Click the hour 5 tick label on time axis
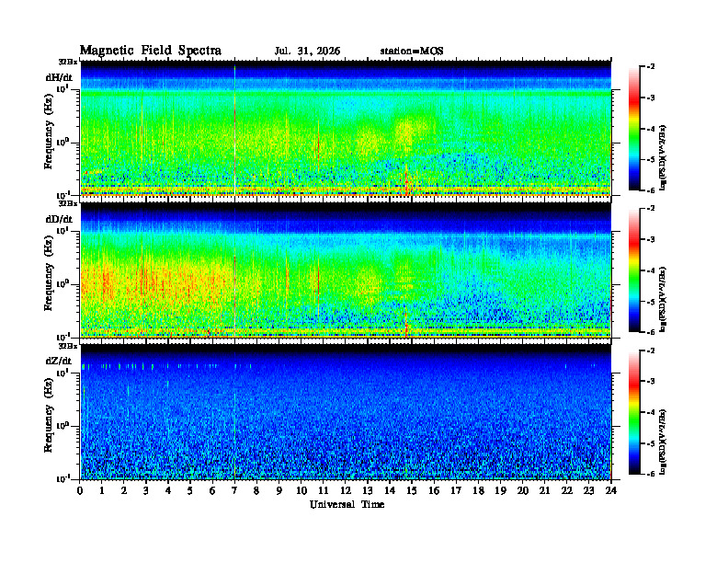The image size is (728, 563). (x=190, y=491)
